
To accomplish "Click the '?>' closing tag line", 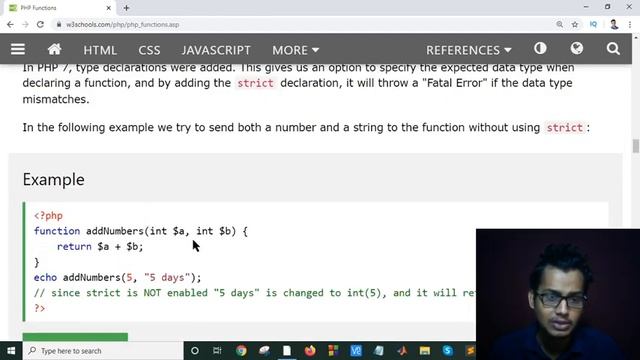I will (x=40, y=308).
